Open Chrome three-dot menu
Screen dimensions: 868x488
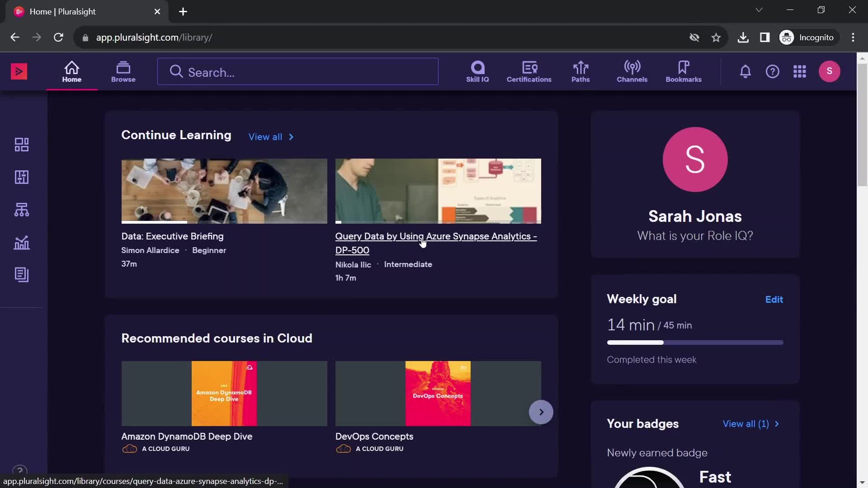853,38
